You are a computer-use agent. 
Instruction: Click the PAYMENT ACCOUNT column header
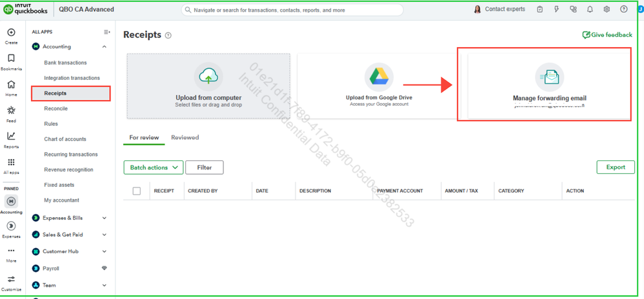pos(400,191)
